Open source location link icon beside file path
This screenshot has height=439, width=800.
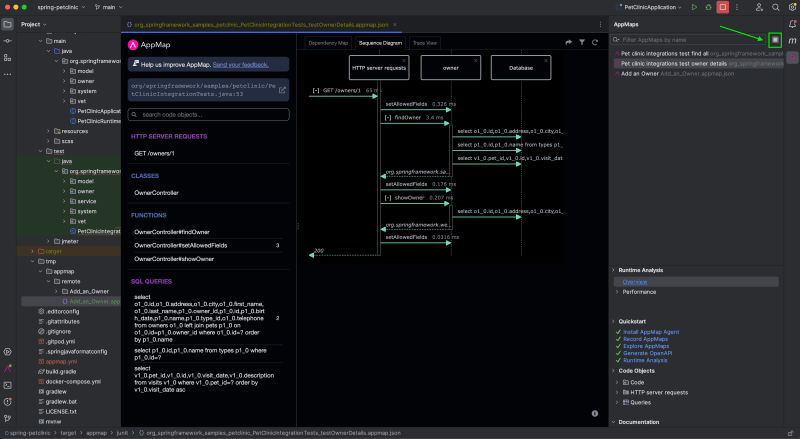point(282,90)
